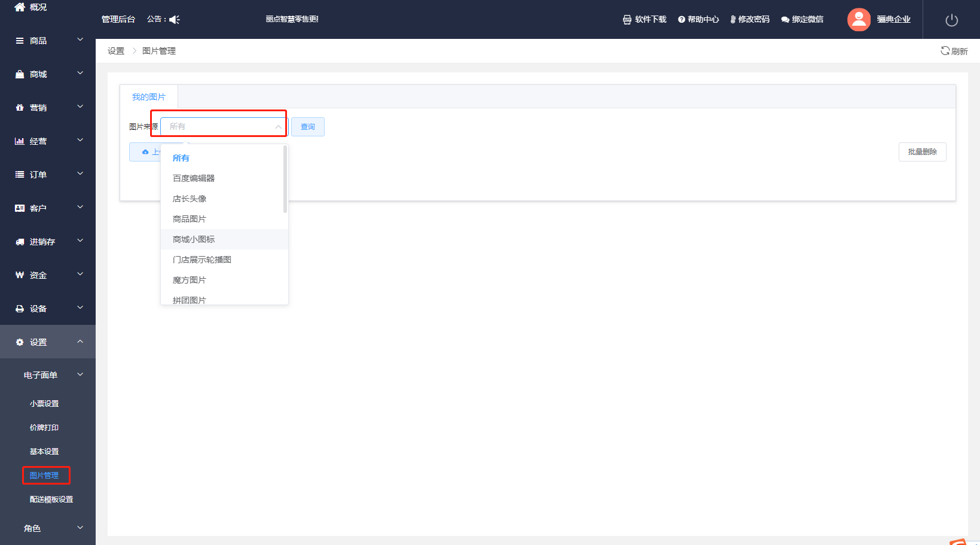Viewport: 980px width, 545px height.
Task: Select 魔方图片 in the dropdown list
Action: pos(224,280)
